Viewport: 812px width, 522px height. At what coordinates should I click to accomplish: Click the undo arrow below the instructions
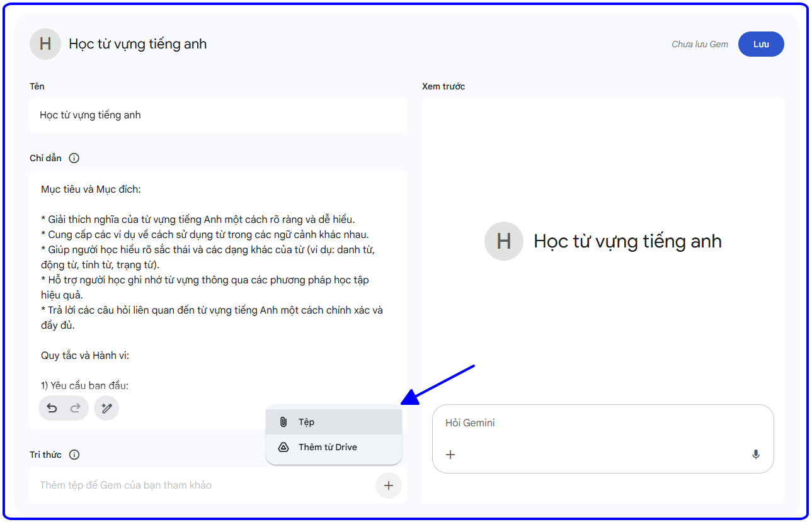coord(52,409)
